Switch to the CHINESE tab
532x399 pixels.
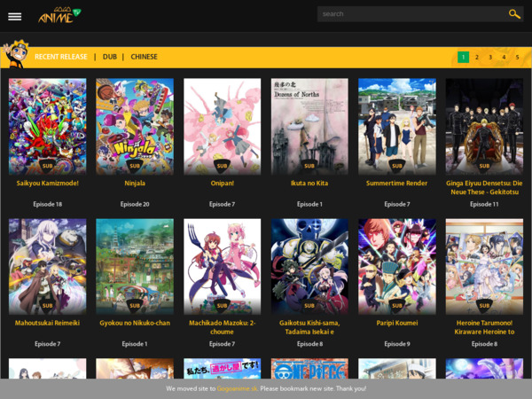[144, 57]
